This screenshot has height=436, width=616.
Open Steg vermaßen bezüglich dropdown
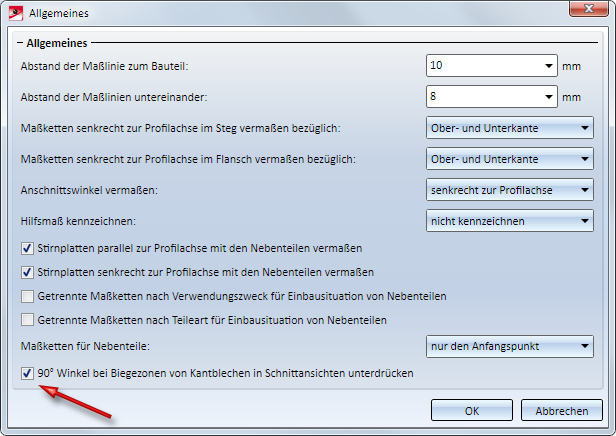coord(510,128)
